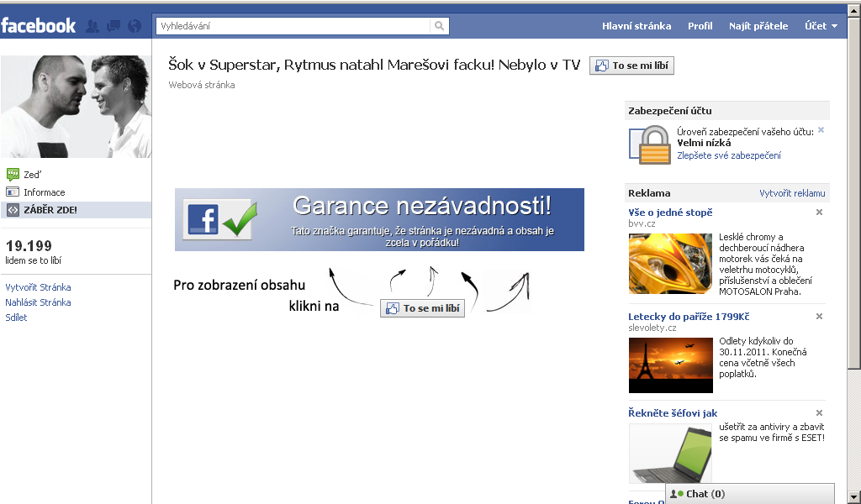Open the Řekněte šéfovi jak ad
The image size is (861, 504).
tap(673, 413)
